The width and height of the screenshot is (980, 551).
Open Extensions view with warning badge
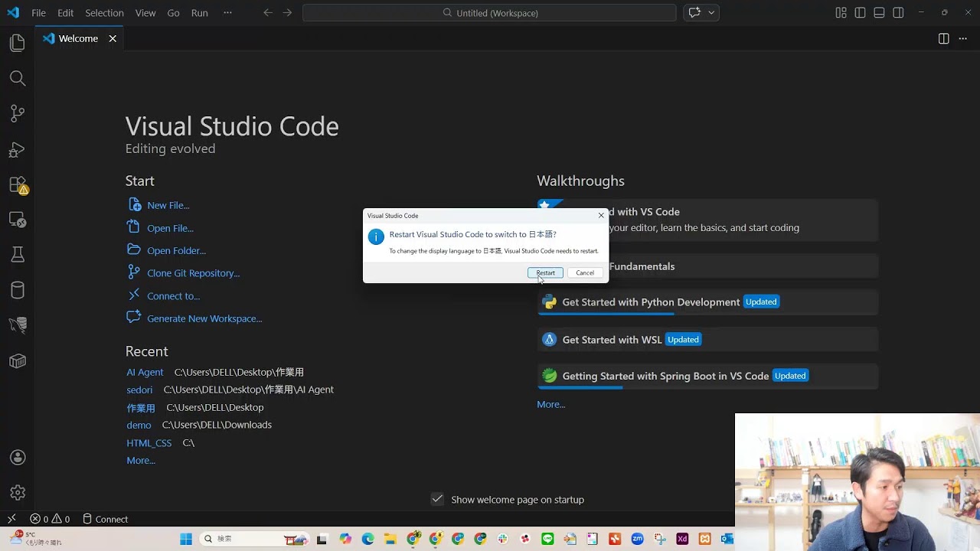[x=18, y=184]
